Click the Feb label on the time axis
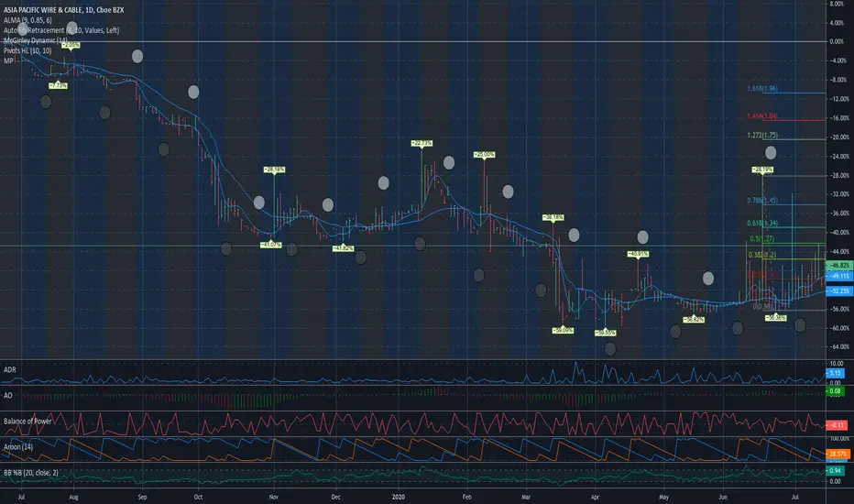The width and height of the screenshot is (854, 504). (x=466, y=497)
